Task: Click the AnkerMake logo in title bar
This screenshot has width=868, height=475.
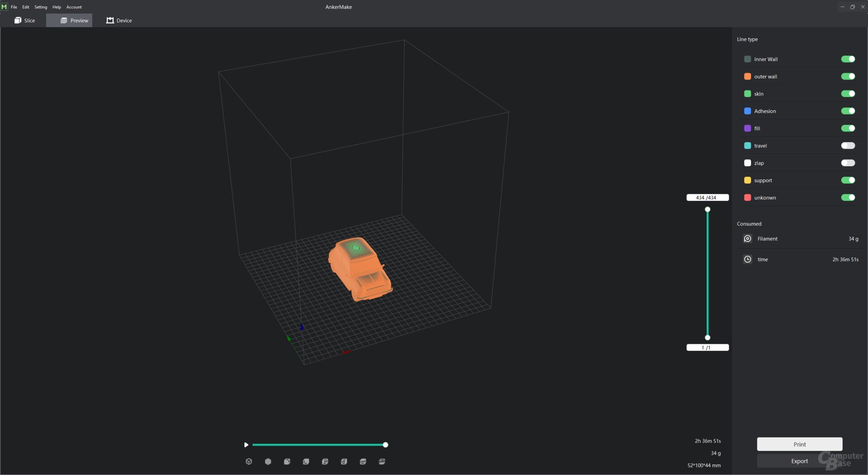Action: pos(5,7)
